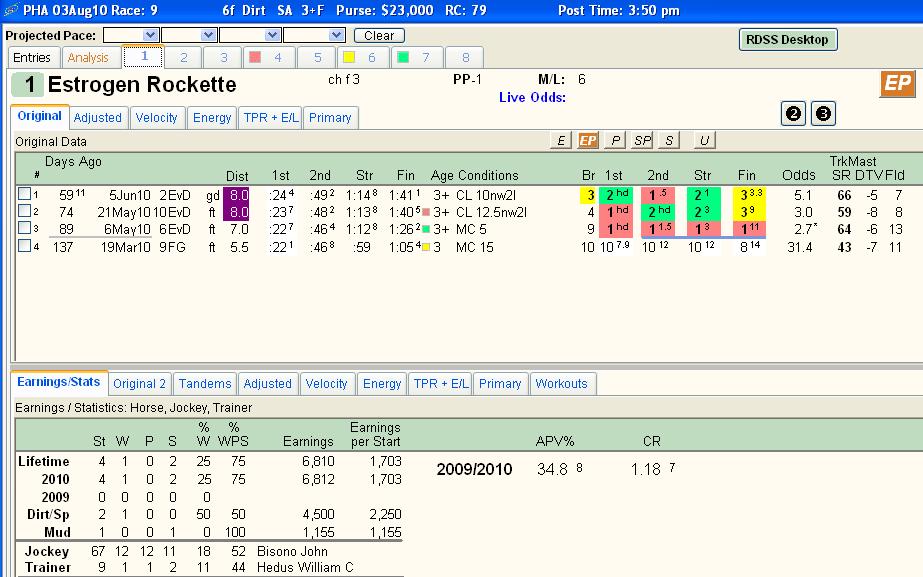This screenshot has height=577, width=923.
Task: Select horse tab 5
Action: tap(317, 58)
